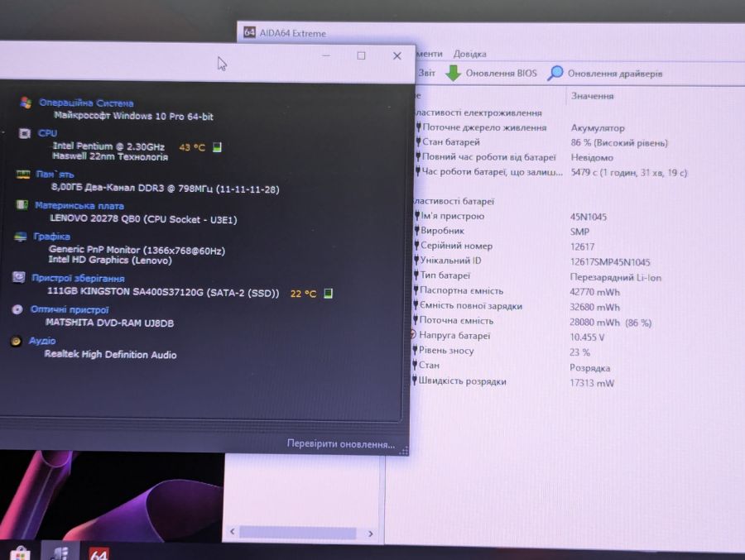Click the optical disc icon

tap(17, 309)
